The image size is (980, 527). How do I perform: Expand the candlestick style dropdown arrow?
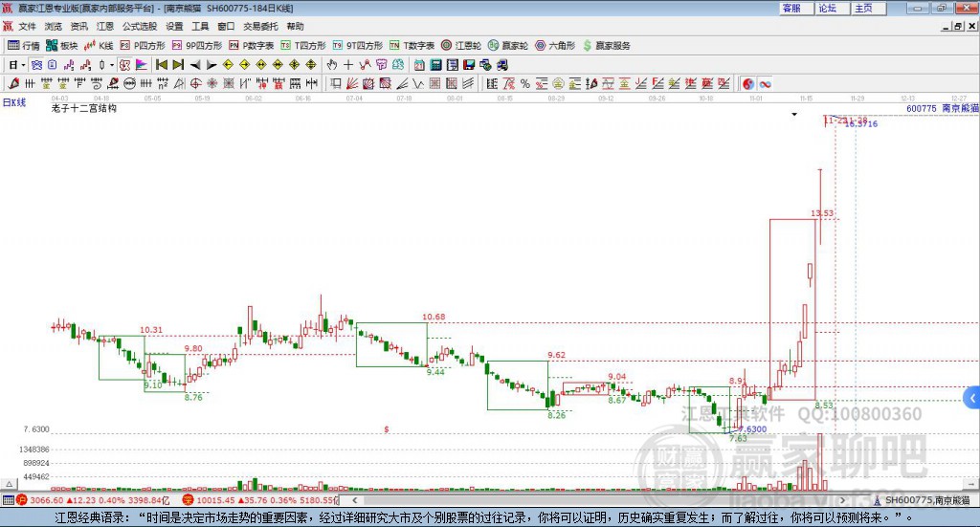pos(112,65)
